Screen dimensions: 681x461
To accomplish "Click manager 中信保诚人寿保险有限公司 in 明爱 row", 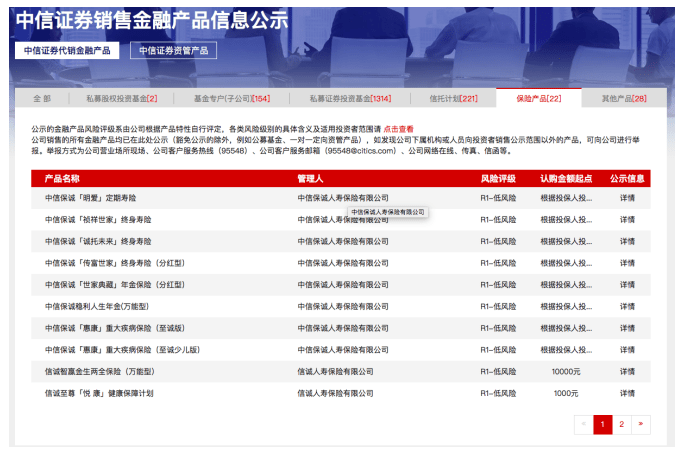I will (343, 198).
